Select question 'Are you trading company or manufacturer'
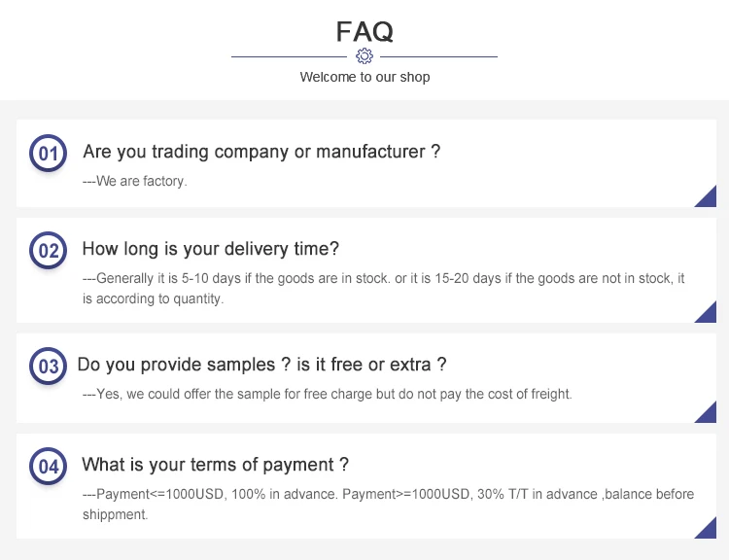 261,152
